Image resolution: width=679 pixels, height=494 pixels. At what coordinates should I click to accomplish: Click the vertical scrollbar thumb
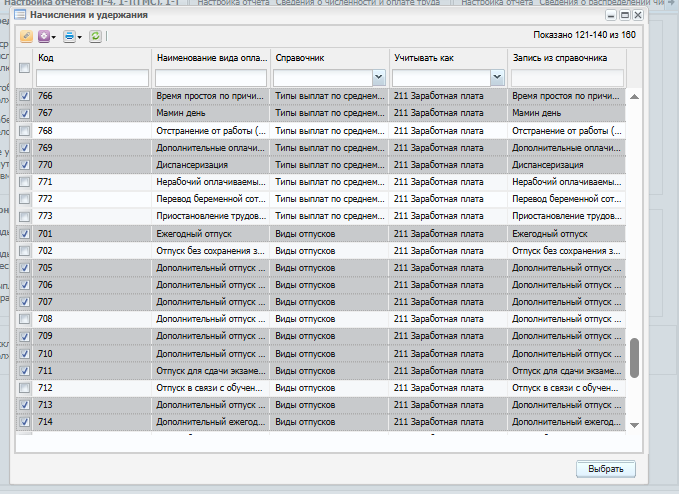point(634,358)
